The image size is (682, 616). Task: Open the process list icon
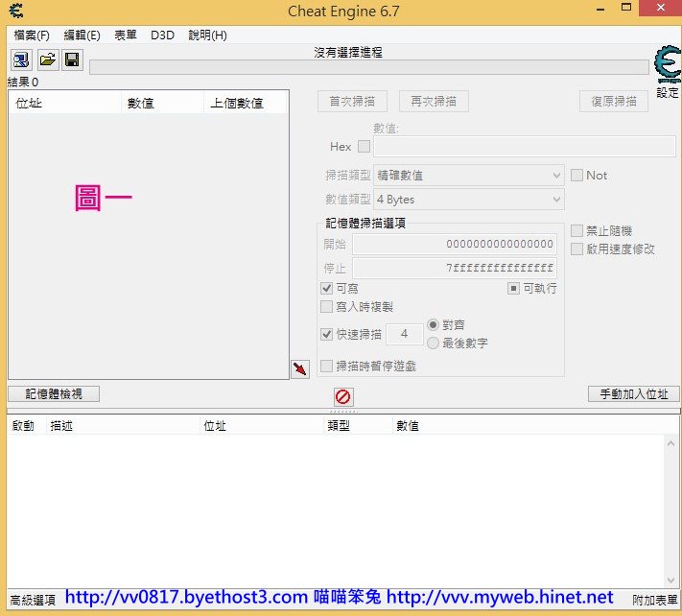pyautogui.click(x=21, y=59)
